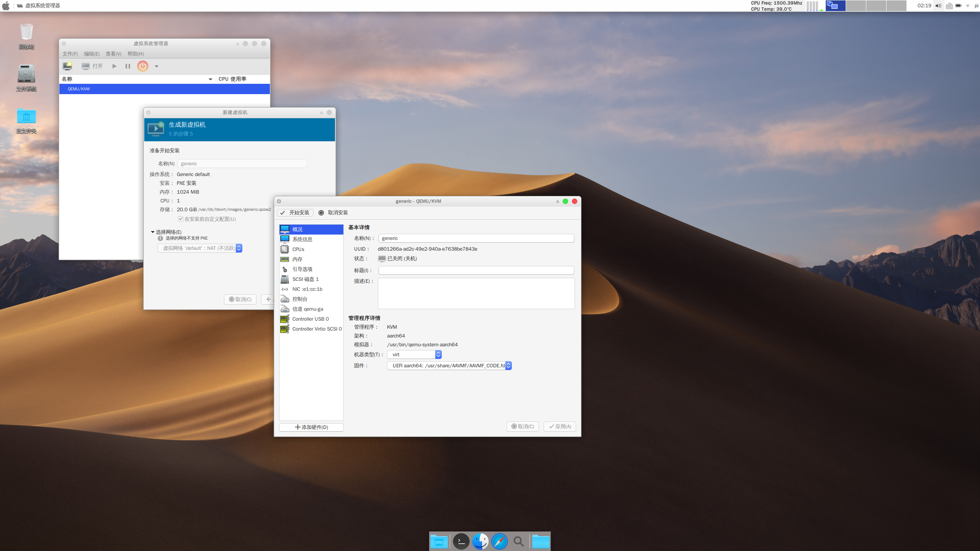Click the gear menu in generic VM titlebar
Screen dimensions: 980x551
tap(279, 201)
